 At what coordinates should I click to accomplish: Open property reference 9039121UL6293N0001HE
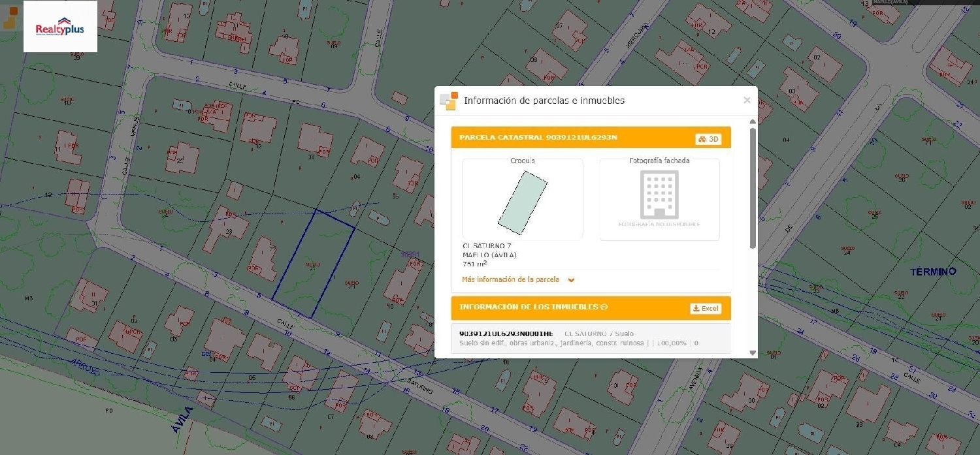click(506, 334)
